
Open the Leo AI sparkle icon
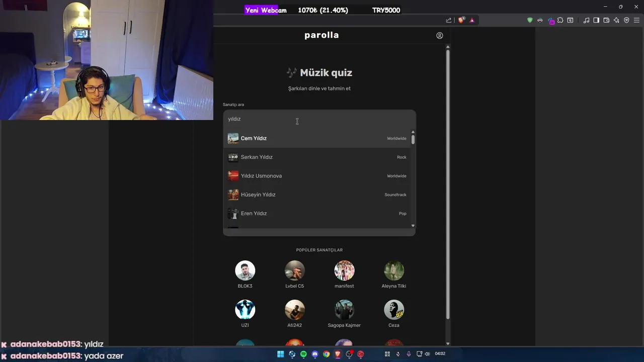(616, 20)
